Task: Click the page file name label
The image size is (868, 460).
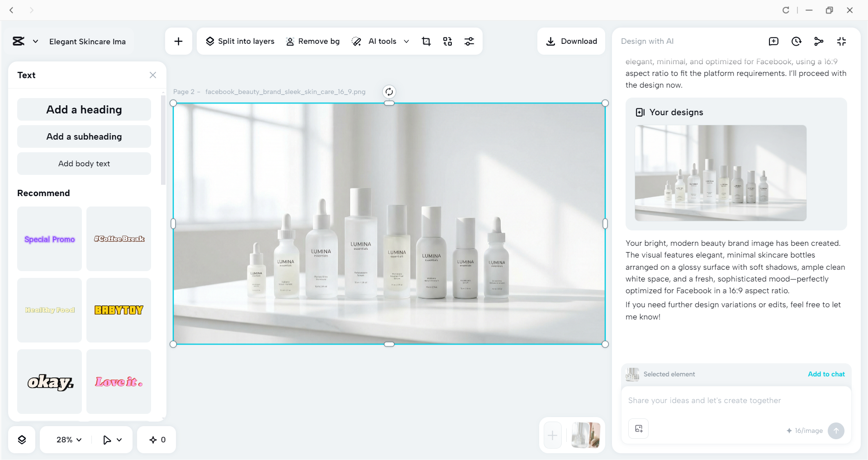Action: [285, 92]
